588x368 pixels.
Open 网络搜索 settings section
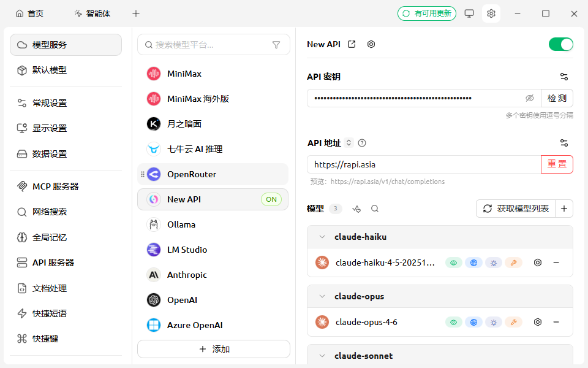[x=66, y=212]
